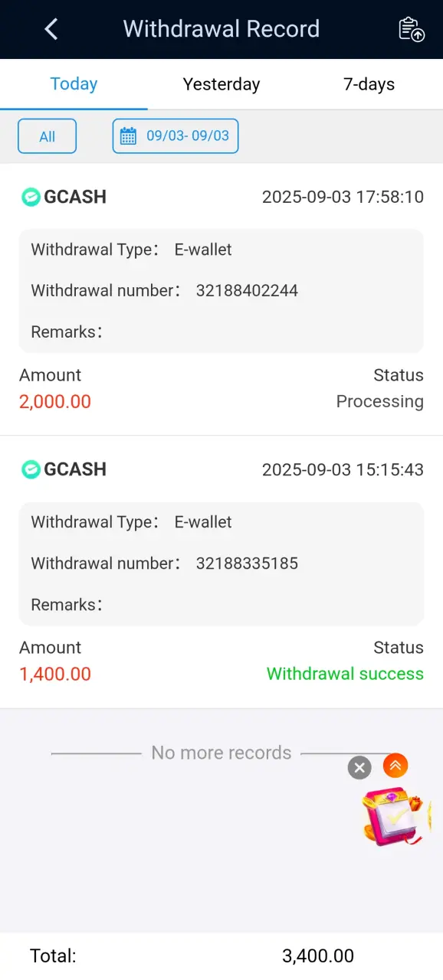Tap the back arrow in the header
Image resolution: width=443 pixels, height=980 pixels.
tap(51, 29)
